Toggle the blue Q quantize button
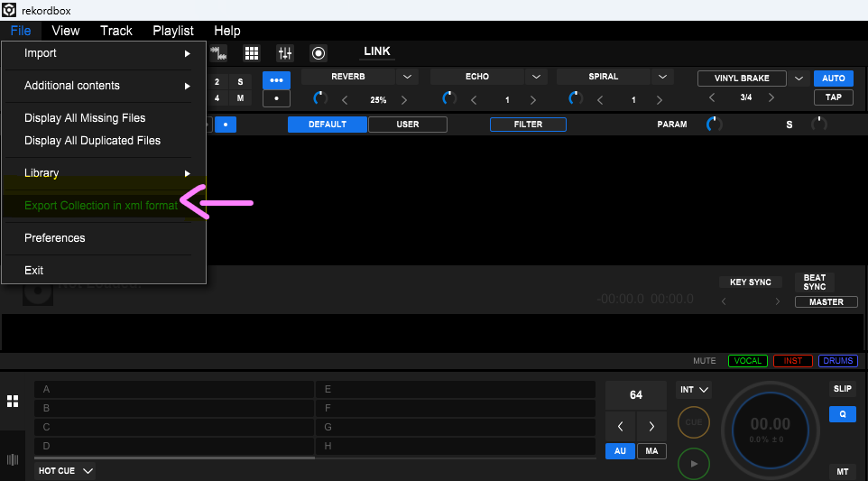Image resolution: width=868 pixels, height=481 pixels. [x=842, y=414]
